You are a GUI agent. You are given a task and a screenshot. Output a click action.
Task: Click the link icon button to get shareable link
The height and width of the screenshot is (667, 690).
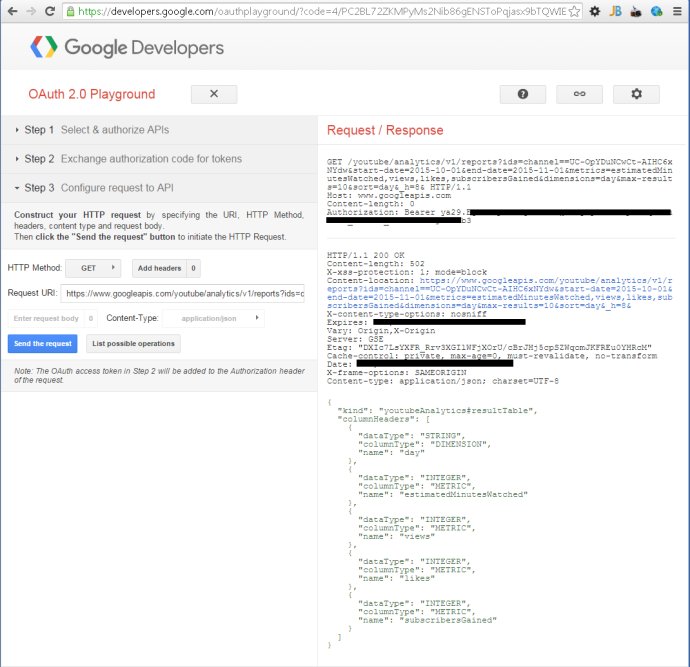pos(579,94)
